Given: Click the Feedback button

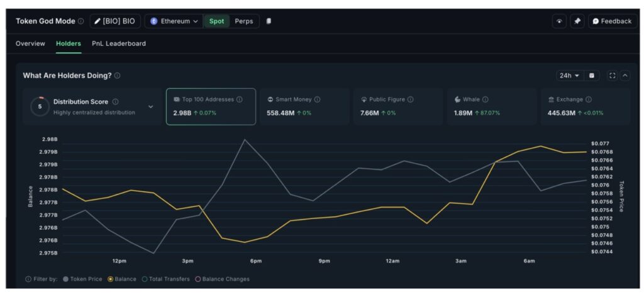Looking at the screenshot, I should (612, 21).
